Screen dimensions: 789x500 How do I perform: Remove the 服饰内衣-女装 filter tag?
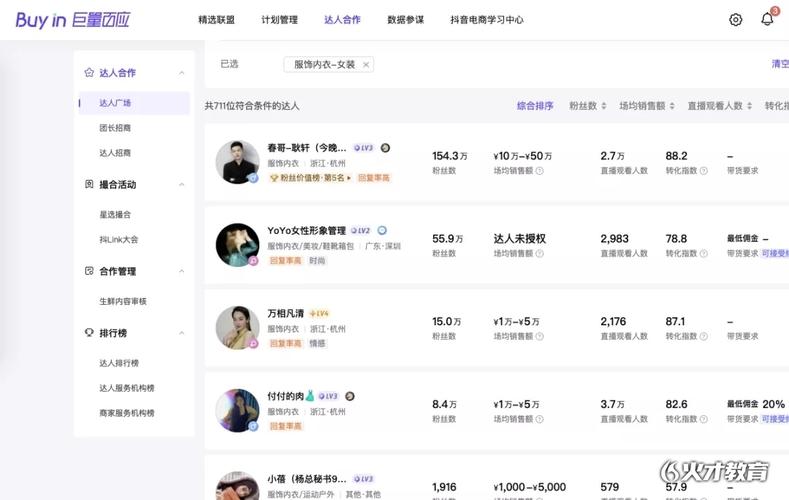(366, 64)
